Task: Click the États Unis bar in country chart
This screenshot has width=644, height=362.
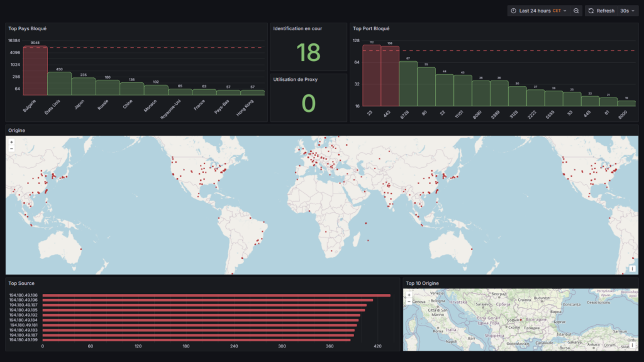Action: tap(60, 84)
